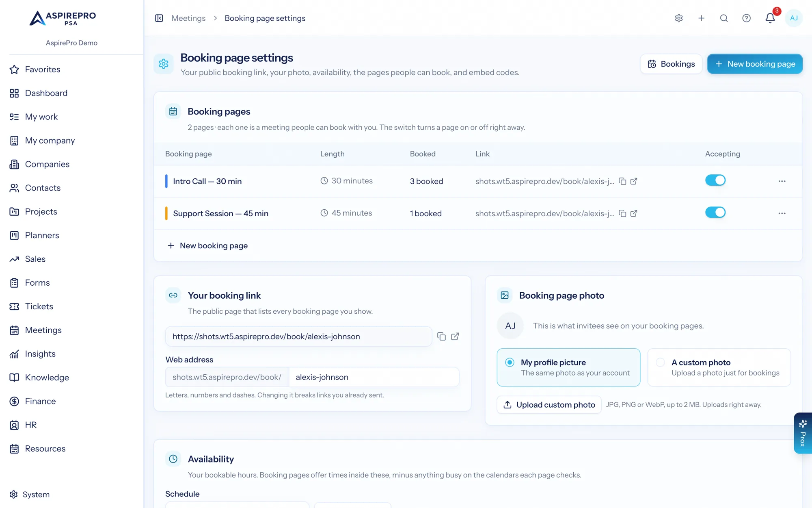Image resolution: width=812 pixels, height=508 pixels.
Task: Click the Bookings button
Action: tap(671, 64)
